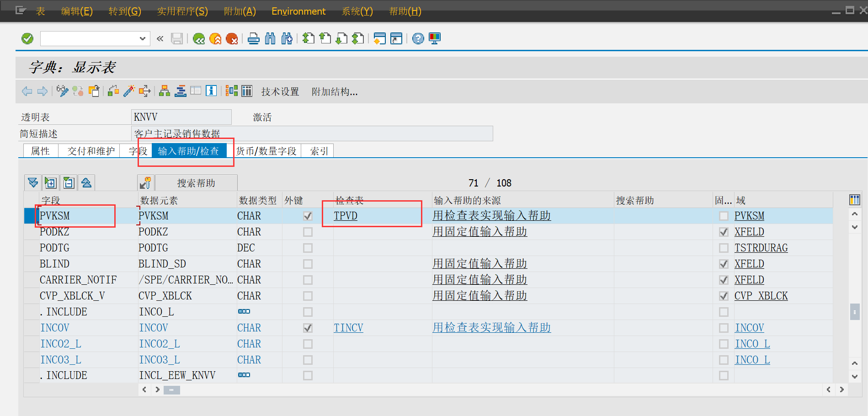Screen dimensions: 868x416
Task: Toggle fixed values checkbox in PODKZ row
Action: click(x=724, y=232)
